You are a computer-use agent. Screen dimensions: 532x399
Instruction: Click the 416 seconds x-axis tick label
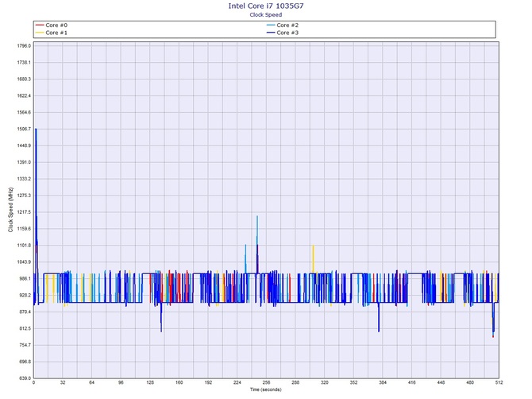tap(412, 382)
